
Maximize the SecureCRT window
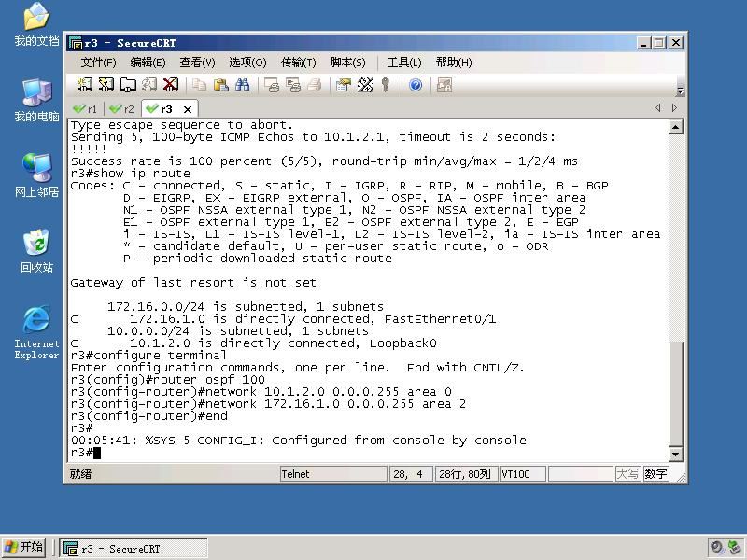(659, 43)
